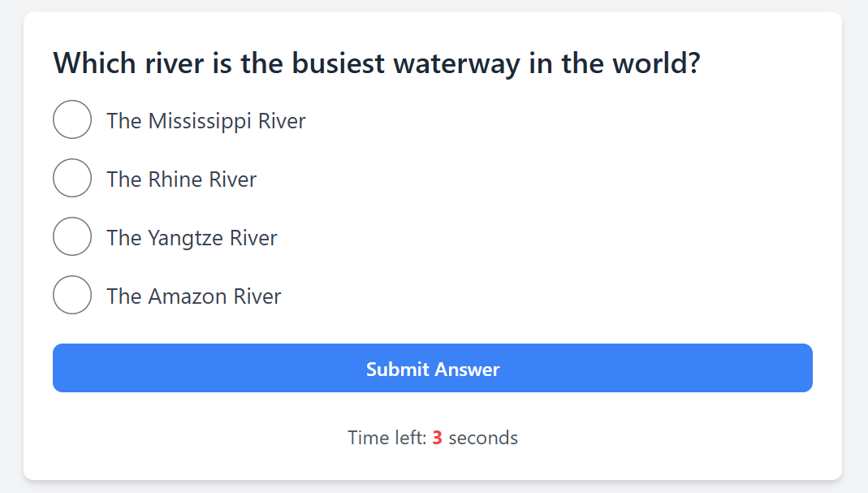Click the red countdown number
Viewport: 868px width, 493px height.
coord(437,438)
